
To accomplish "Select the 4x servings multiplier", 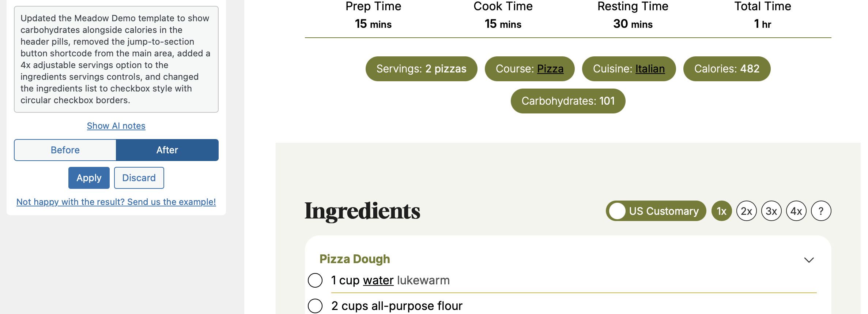I will pos(796,211).
